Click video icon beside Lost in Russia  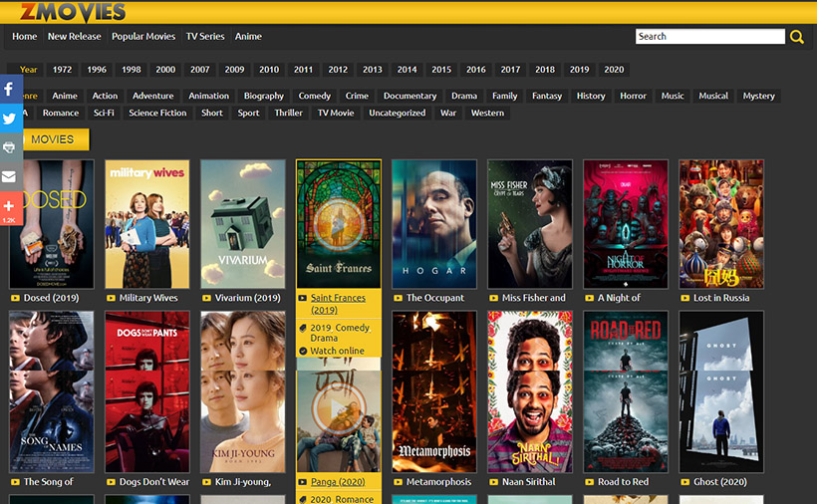685,299
